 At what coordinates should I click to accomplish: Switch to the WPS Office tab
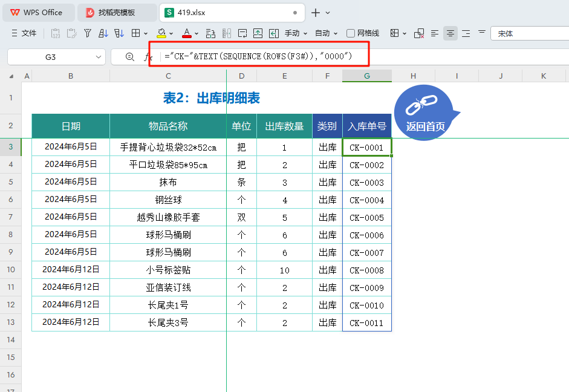coord(39,13)
